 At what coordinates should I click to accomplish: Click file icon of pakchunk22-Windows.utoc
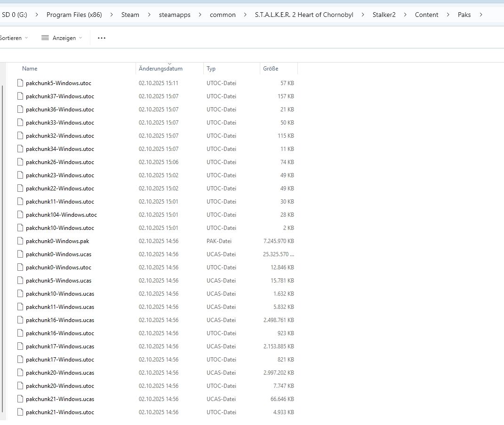coord(20,188)
